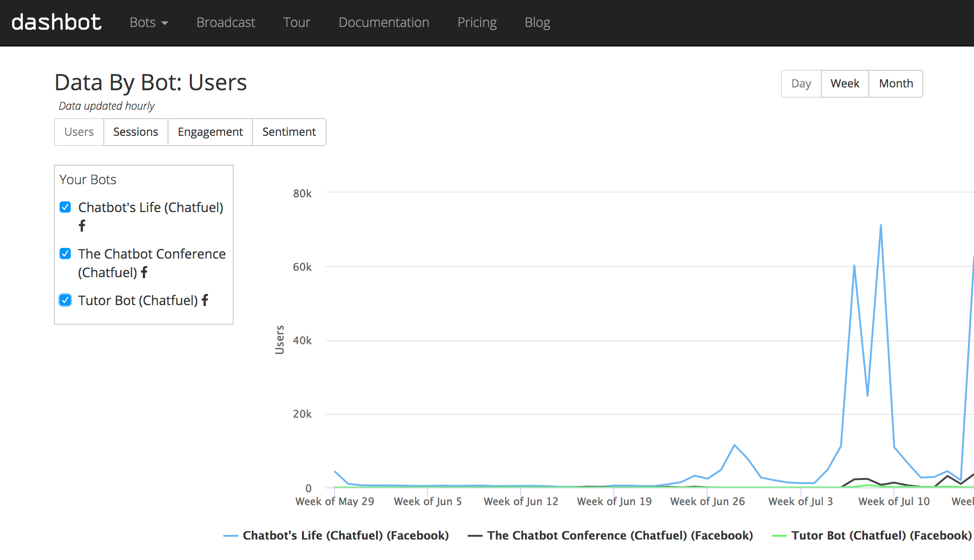
Task: Select the Sentiment tab
Action: pyautogui.click(x=289, y=132)
